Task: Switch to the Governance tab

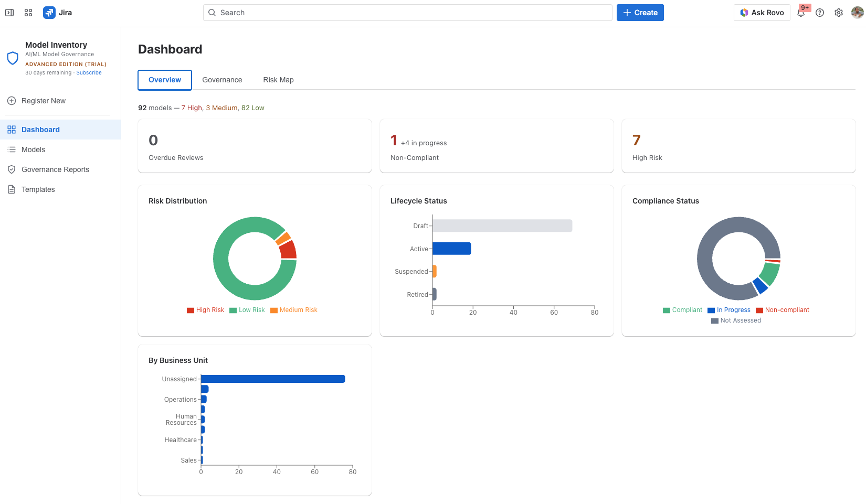Action: tap(222, 80)
